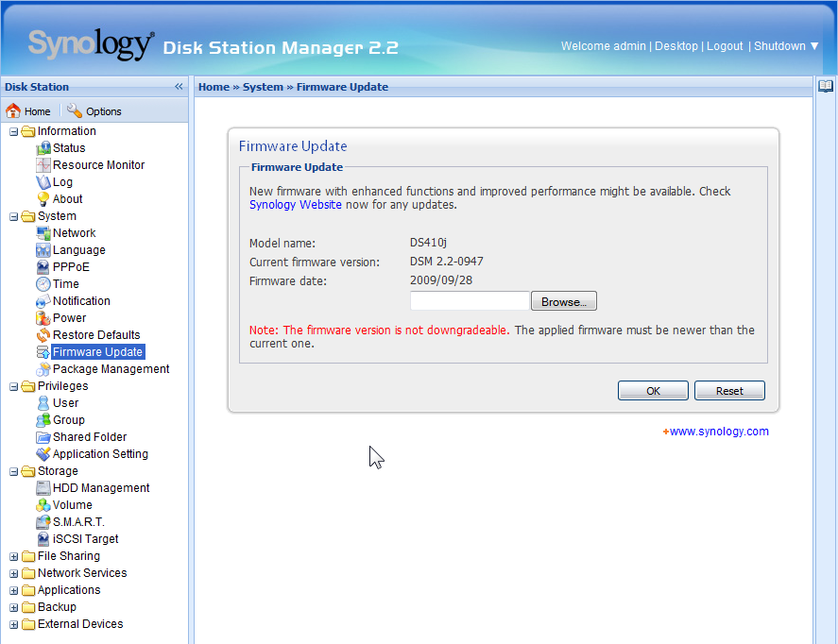Select the Restore Defaults tree label
This screenshot has width=838, height=644.
pyautogui.click(x=96, y=335)
